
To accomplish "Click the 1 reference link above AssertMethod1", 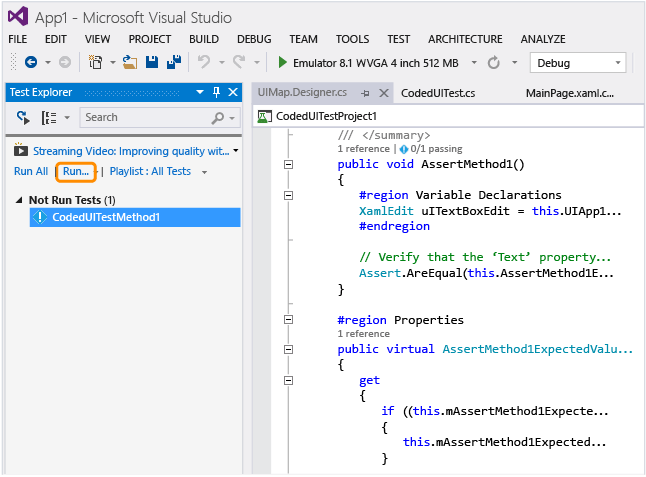I will pos(363,149).
